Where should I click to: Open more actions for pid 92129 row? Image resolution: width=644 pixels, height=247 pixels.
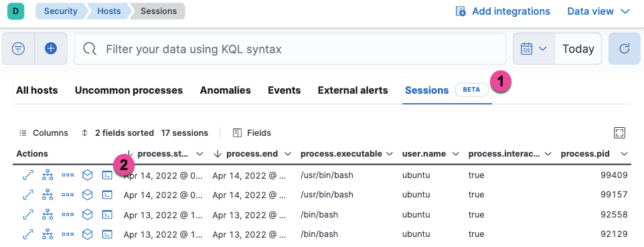68,234
